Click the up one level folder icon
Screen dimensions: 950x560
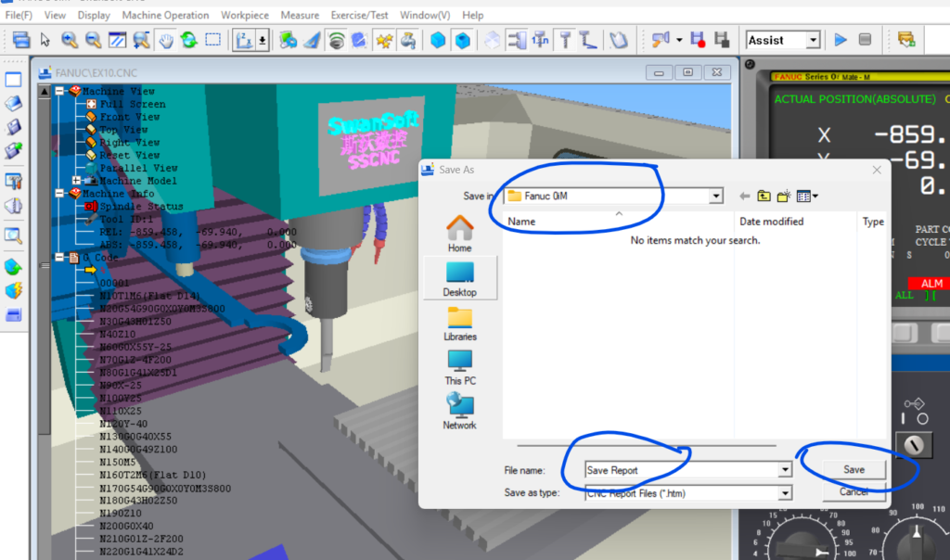[764, 196]
